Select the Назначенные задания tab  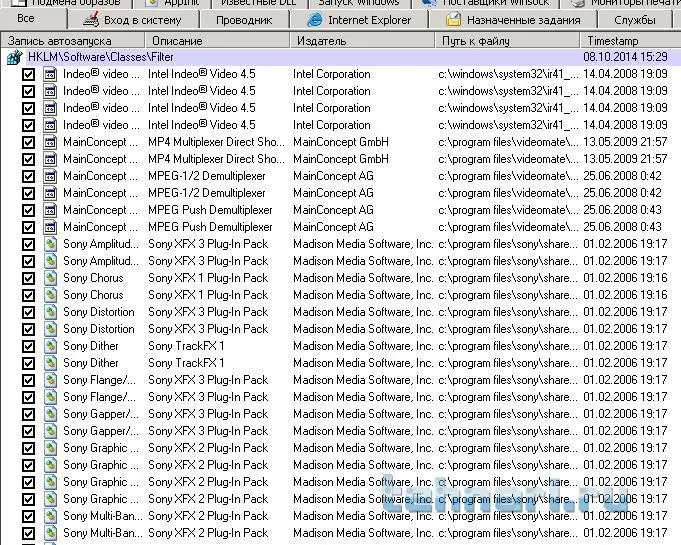(x=513, y=20)
